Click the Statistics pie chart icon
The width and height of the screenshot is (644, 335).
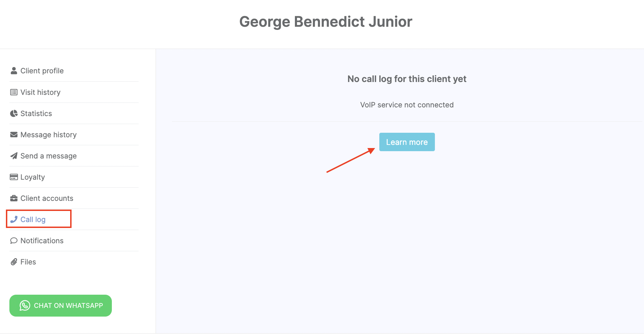pyautogui.click(x=14, y=114)
